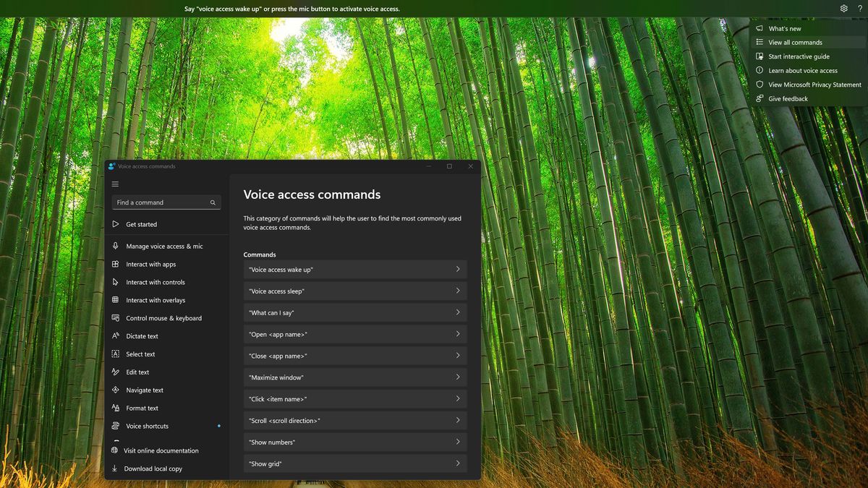This screenshot has width=868, height=488.
Task: Click the hamburger menu icon above search
Action: tap(114, 184)
